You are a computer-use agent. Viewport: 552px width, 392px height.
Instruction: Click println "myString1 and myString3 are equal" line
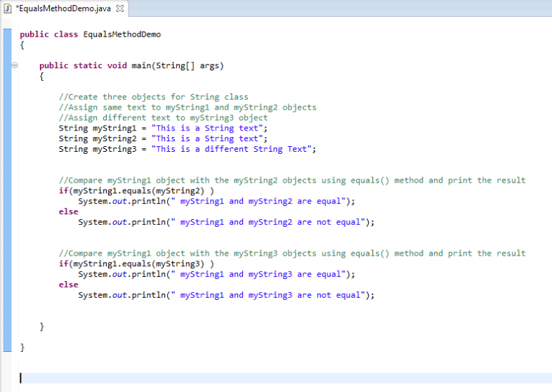[216, 275]
